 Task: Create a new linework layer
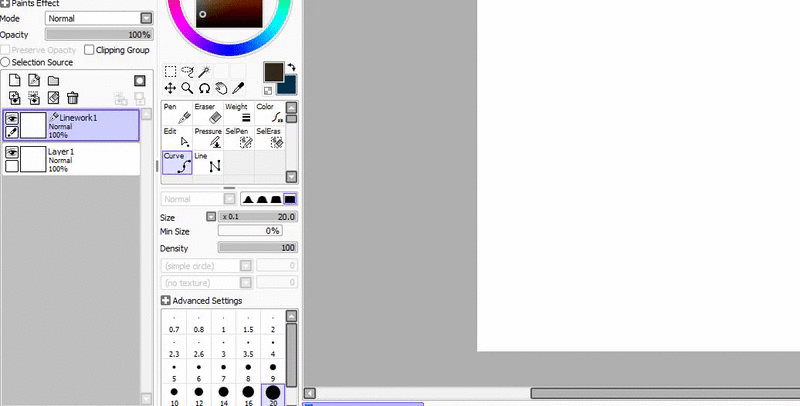click(34, 80)
